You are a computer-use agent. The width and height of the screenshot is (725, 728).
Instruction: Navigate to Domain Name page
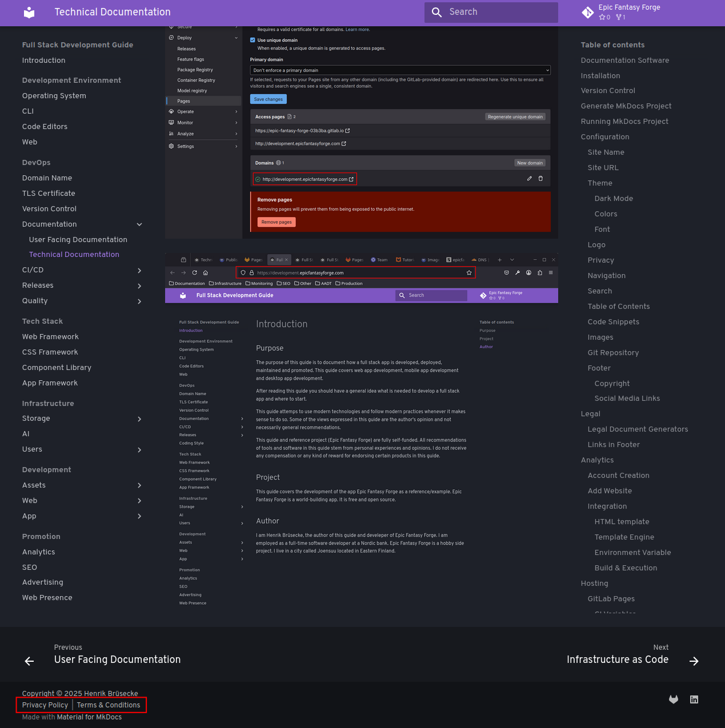(47, 178)
